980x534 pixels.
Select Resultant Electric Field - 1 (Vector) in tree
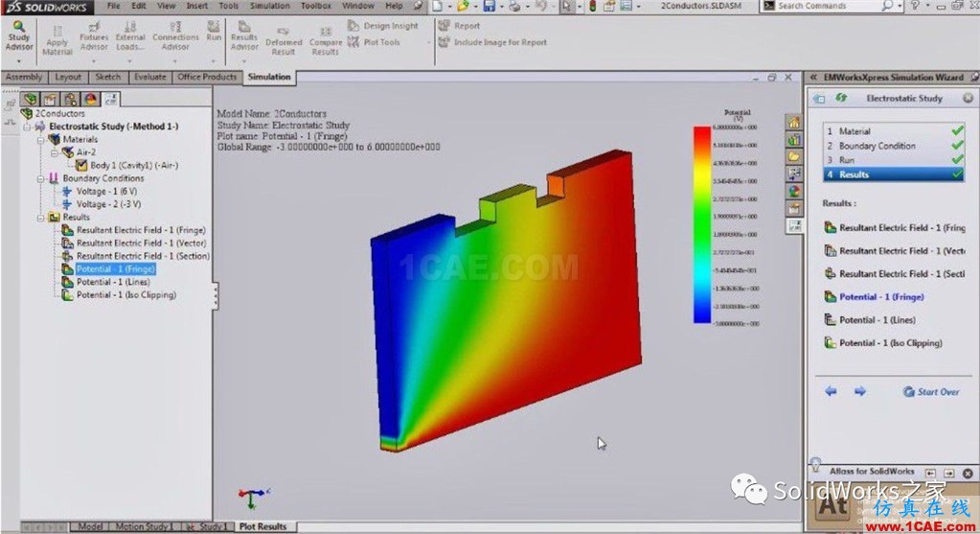(x=134, y=244)
